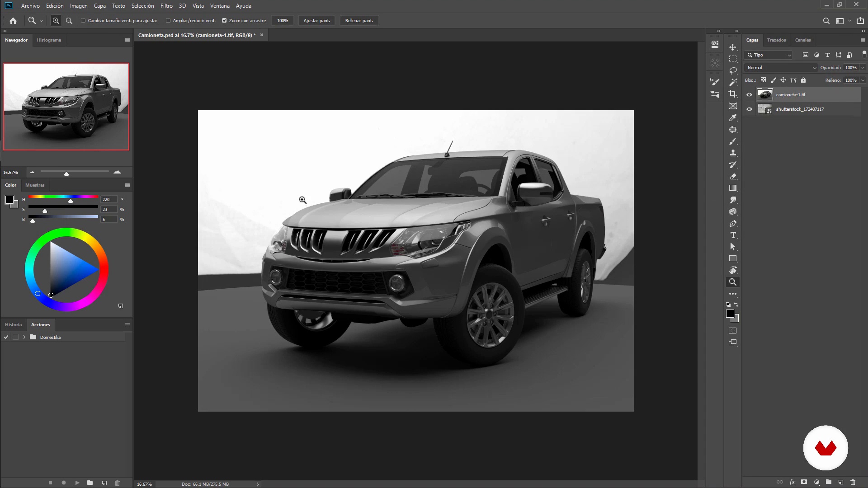Select the Pen tool

(x=733, y=224)
